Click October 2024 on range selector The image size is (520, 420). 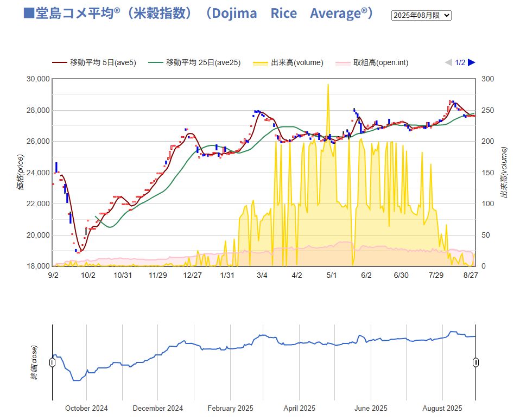point(86,409)
